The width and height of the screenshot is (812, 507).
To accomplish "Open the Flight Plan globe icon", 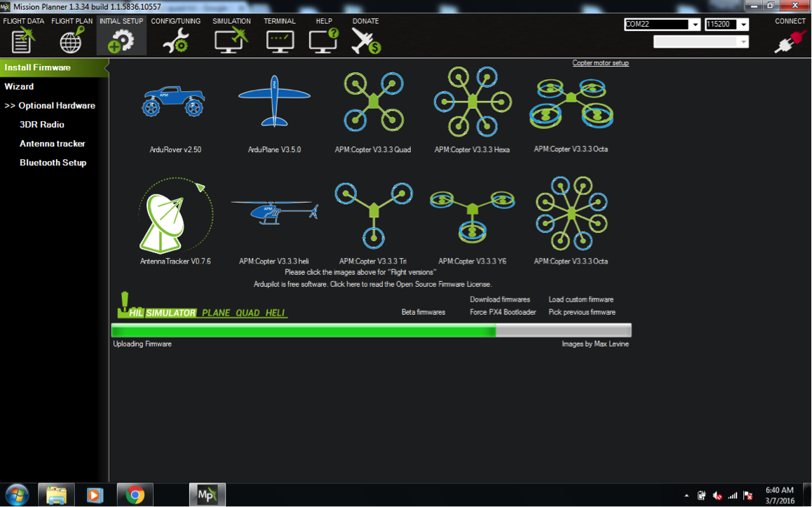I will pyautogui.click(x=72, y=41).
